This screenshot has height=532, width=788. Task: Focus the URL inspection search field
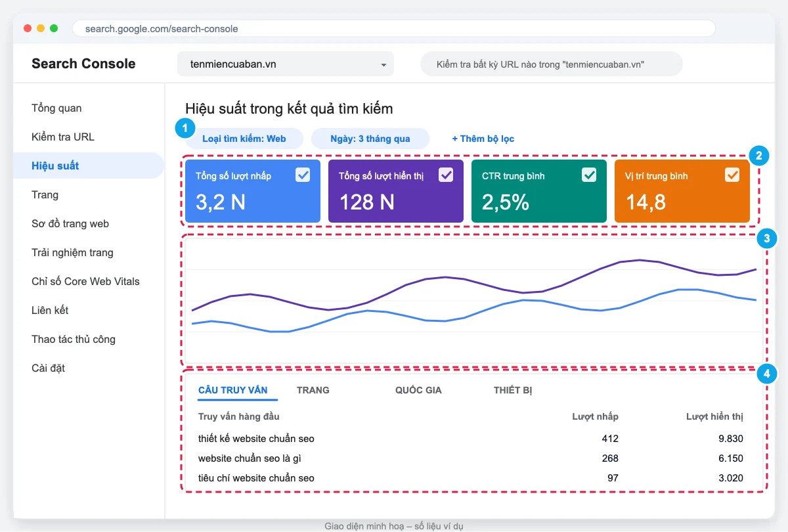(552, 64)
